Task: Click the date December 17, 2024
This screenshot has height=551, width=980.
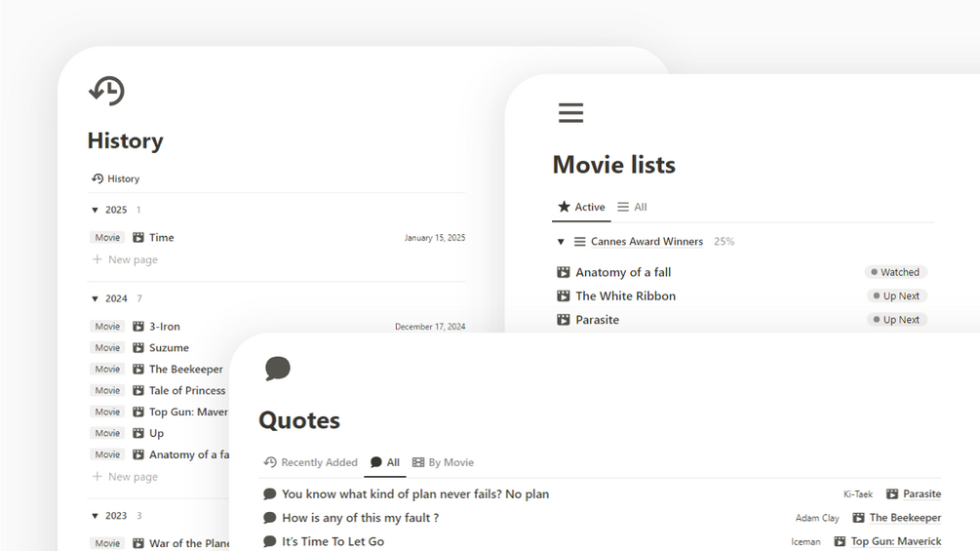Action: (430, 326)
